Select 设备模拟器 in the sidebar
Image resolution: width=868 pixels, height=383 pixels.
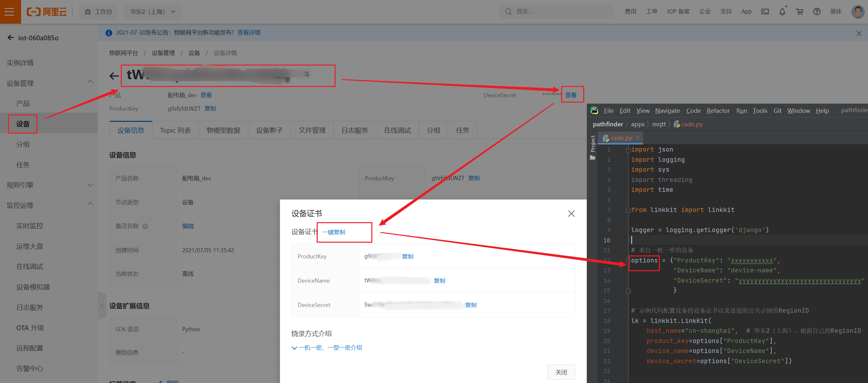point(33,287)
